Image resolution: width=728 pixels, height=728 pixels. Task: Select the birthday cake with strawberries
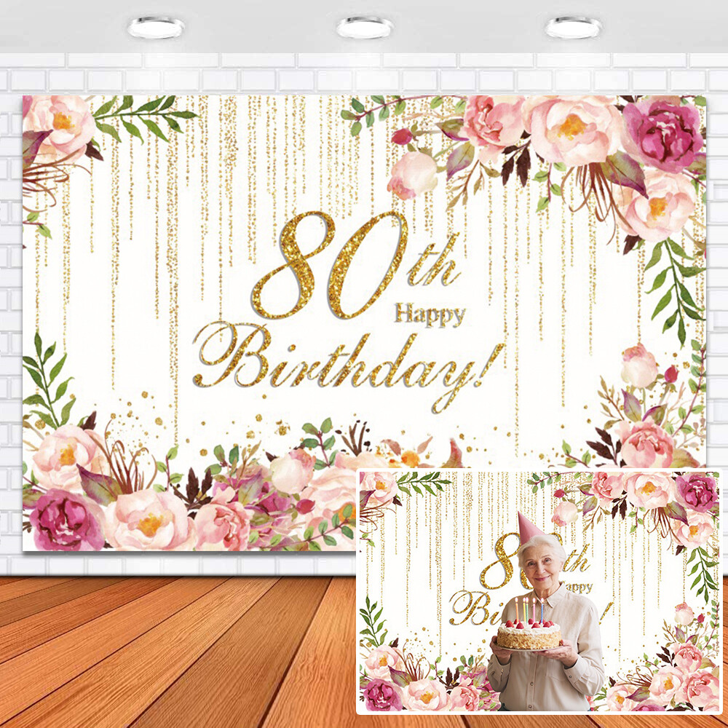click(529, 633)
